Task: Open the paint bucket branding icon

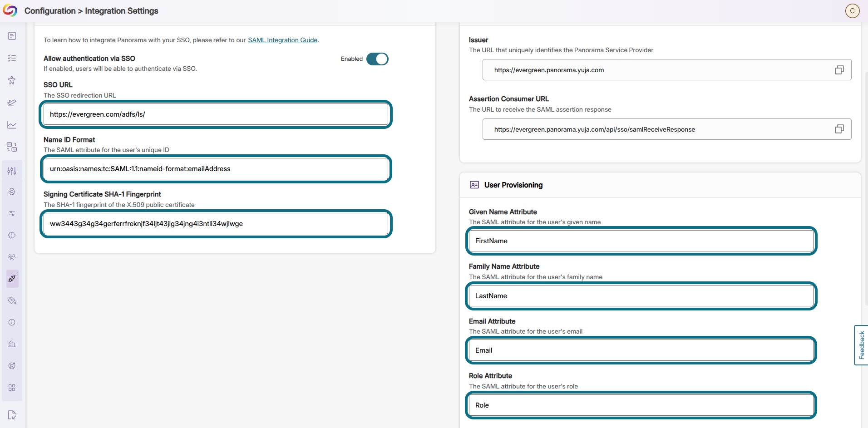Action: coord(12,300)
